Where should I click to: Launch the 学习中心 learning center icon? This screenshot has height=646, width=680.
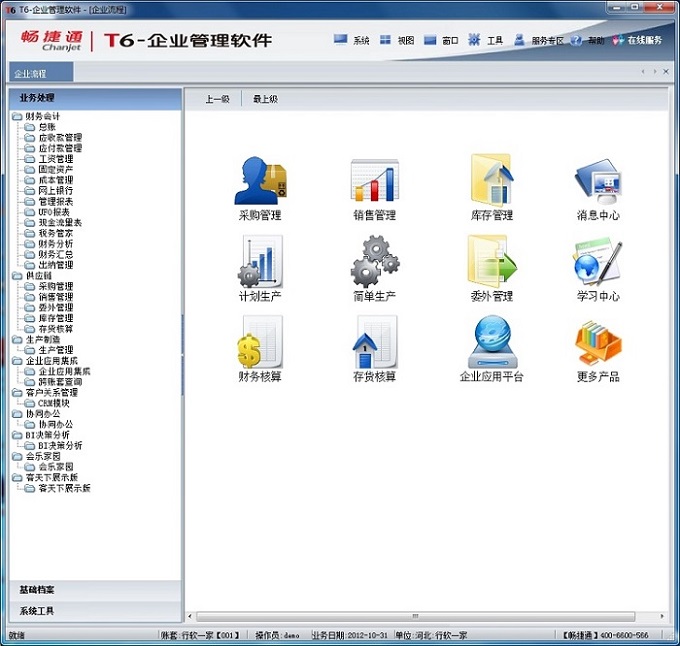pos(598,262)
